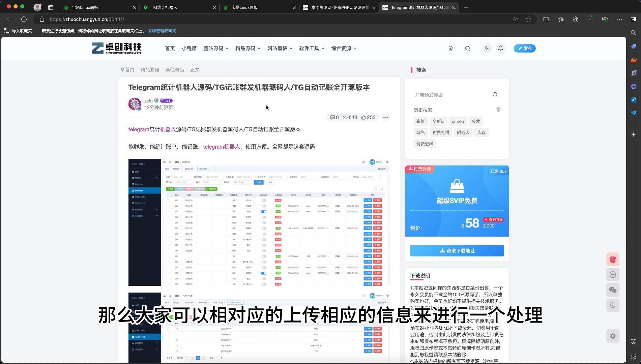Expand the 综合资源 dropdown menu
The image size is (641, 364).
pyautogui.click(x=344, y=48)
